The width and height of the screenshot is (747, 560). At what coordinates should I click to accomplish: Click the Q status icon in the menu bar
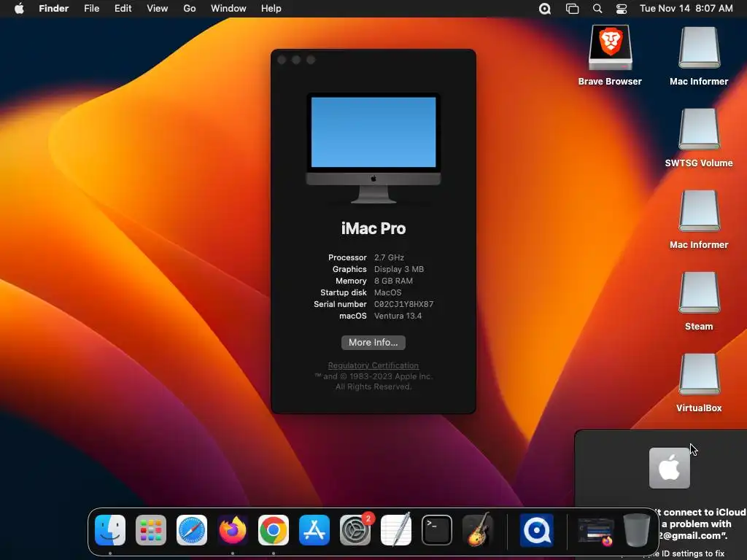tap(545, 9)
